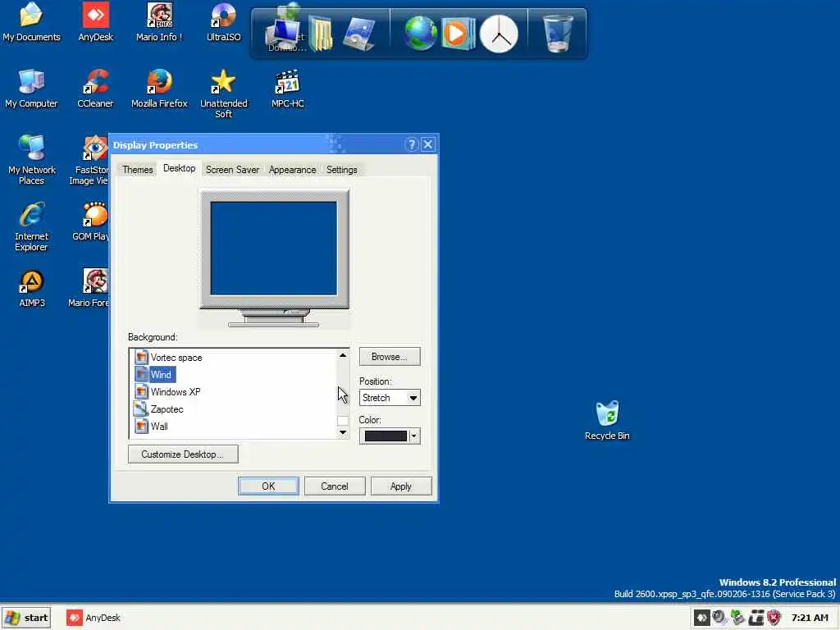840x630 pixels.
Task: Switch to the Settings tab
Action: [x=342, y=169]
